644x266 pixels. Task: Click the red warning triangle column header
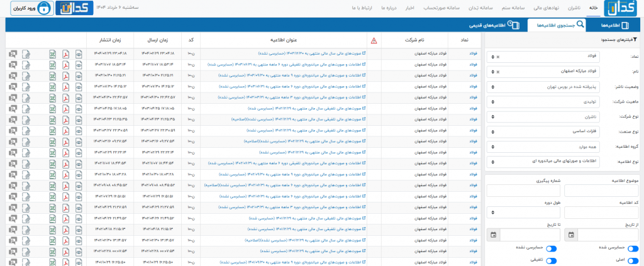(374, 41)
